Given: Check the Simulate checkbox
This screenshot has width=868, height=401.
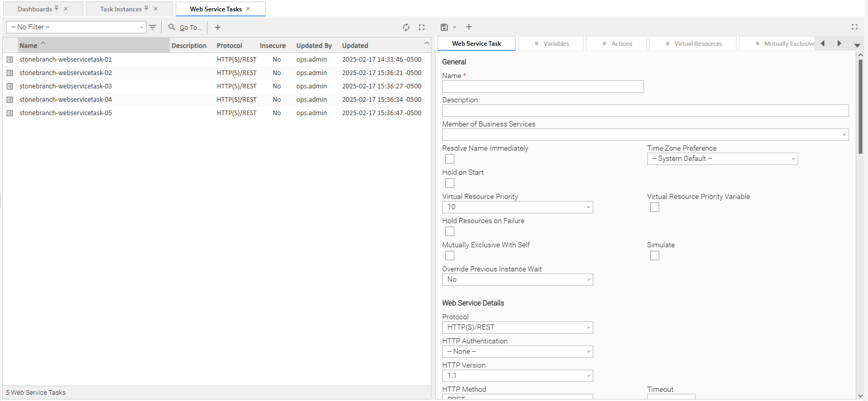Looking at the screenshot, I should click(654, 256).
